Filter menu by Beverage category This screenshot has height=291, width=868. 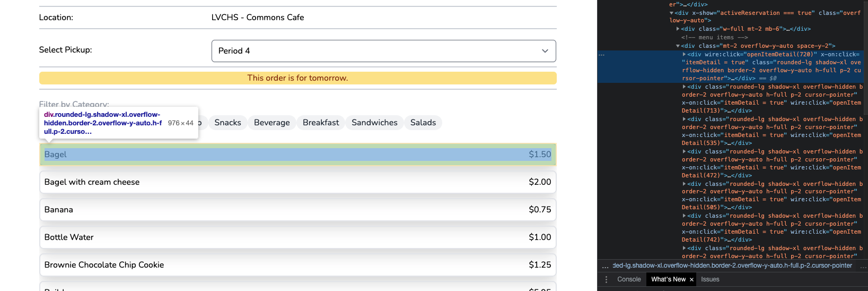tap(272, 123)
